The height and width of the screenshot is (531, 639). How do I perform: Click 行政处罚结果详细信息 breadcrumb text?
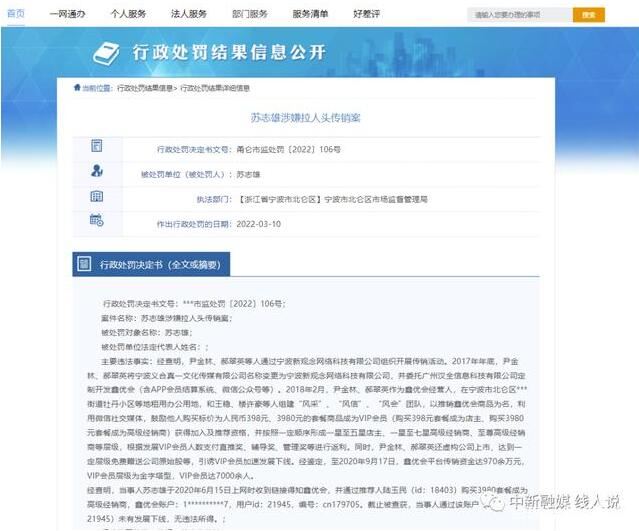point(215,88)
